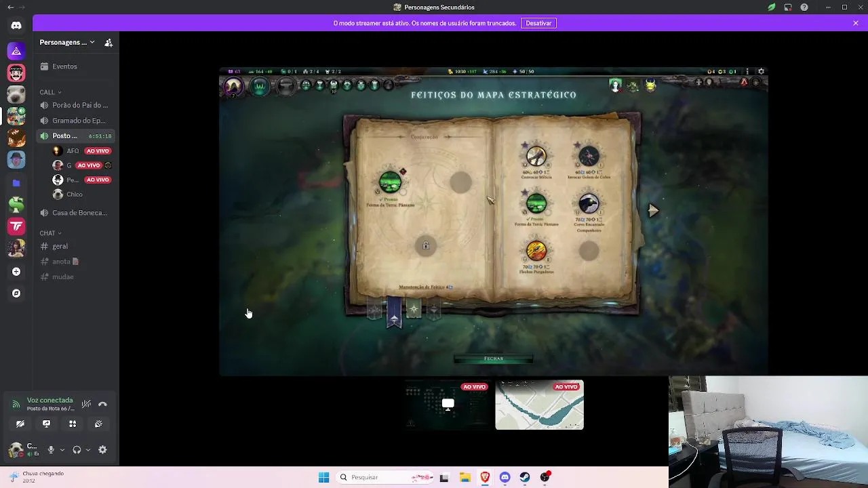Open File Explorer from taskbar
The image size is (868, 488).
[465, 477]
